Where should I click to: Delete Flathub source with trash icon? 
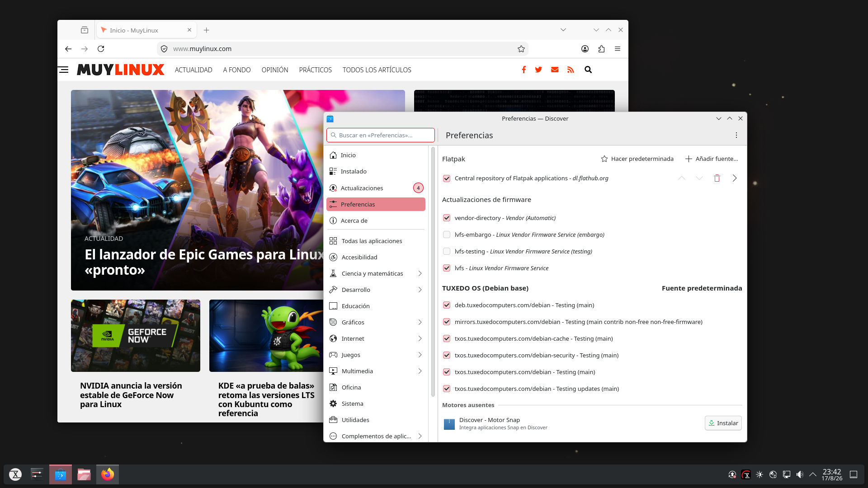click(x=717, y=178)
